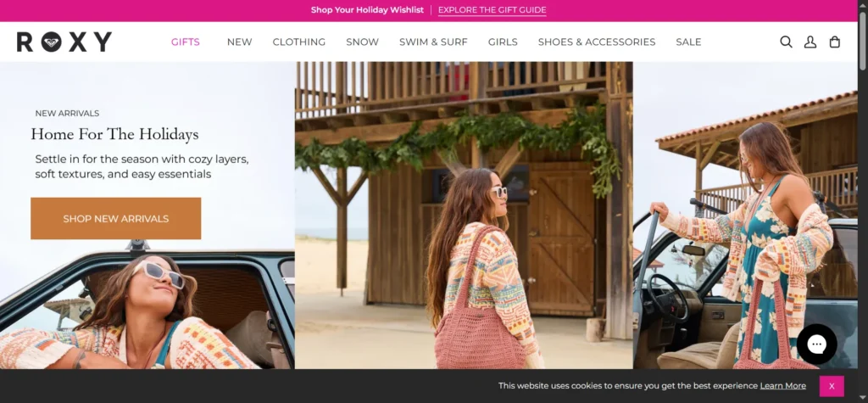This screenshot has height=403, width=868.
Task: Go to the Girls section
Action: click(x=503, y=42)
